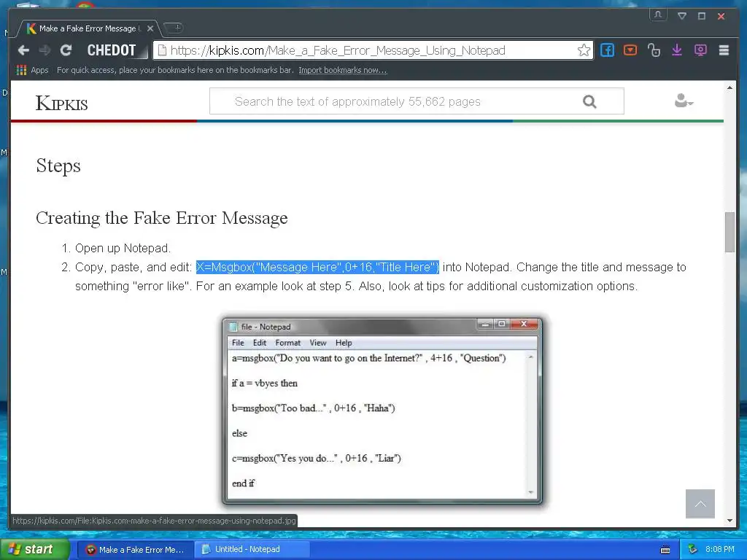Open the browser hamburger menu
Image resolution: width=747 pixels, height=560 pixels.
[724, 50]
